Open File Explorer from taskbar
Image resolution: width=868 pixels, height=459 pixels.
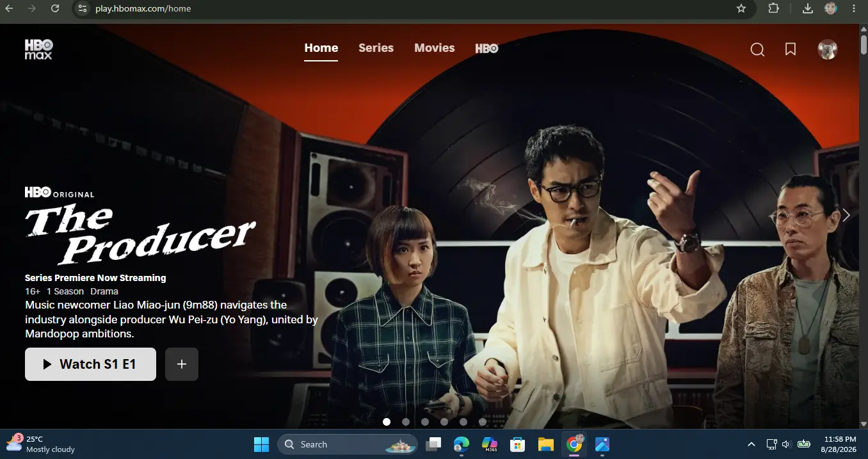[545, 444]
